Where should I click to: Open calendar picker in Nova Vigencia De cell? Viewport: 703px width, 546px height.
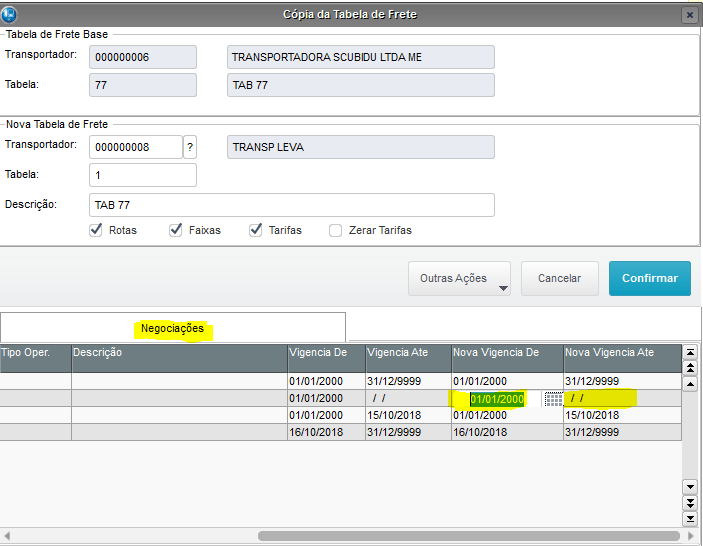(x=553, y=399)
